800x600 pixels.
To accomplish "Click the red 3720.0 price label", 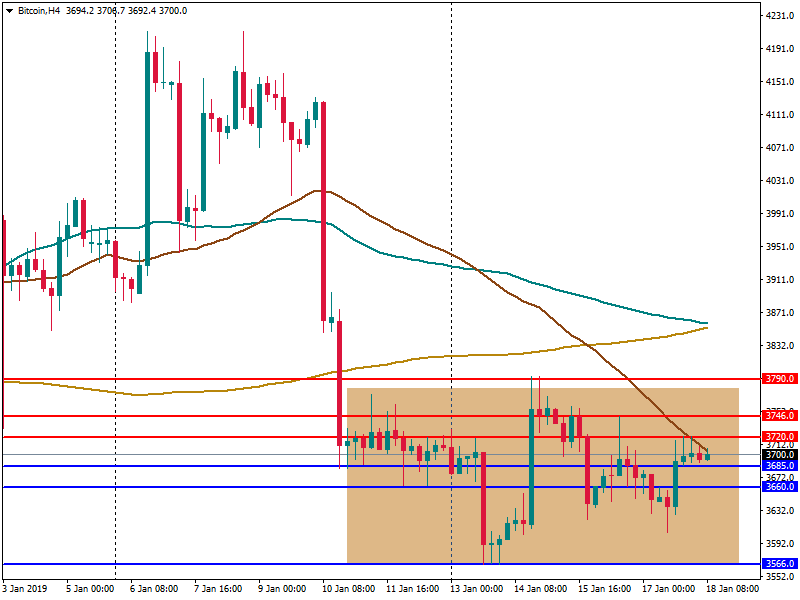I will point(778,437).
